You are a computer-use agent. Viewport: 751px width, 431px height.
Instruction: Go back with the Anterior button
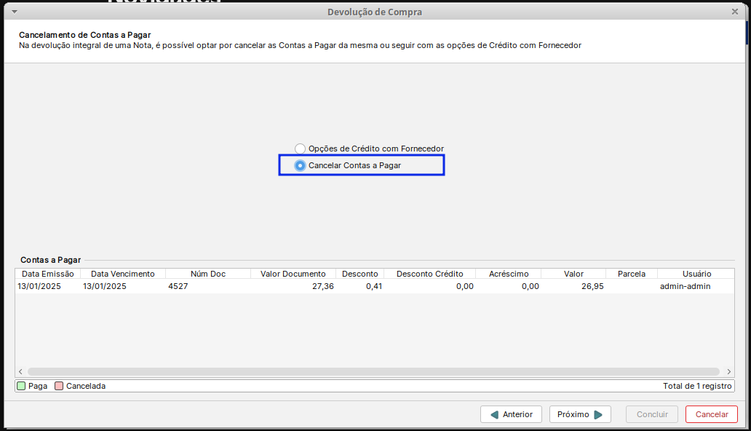511,414
